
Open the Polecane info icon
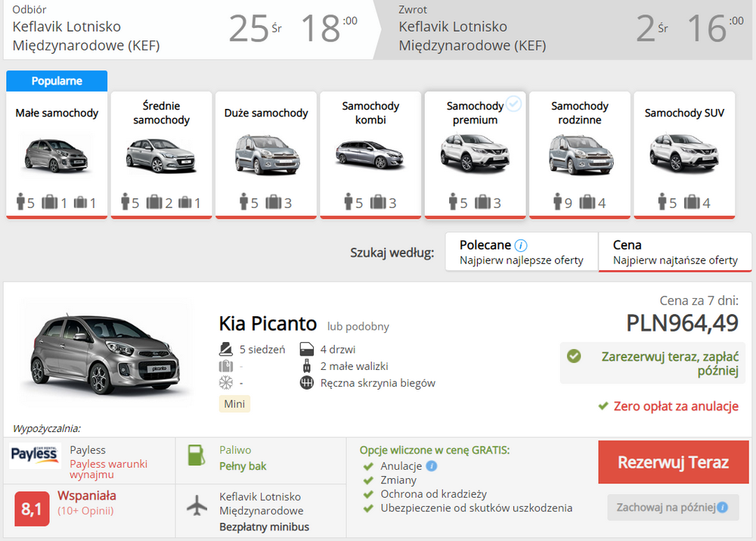pyautogui.click(x=521, y=246)
